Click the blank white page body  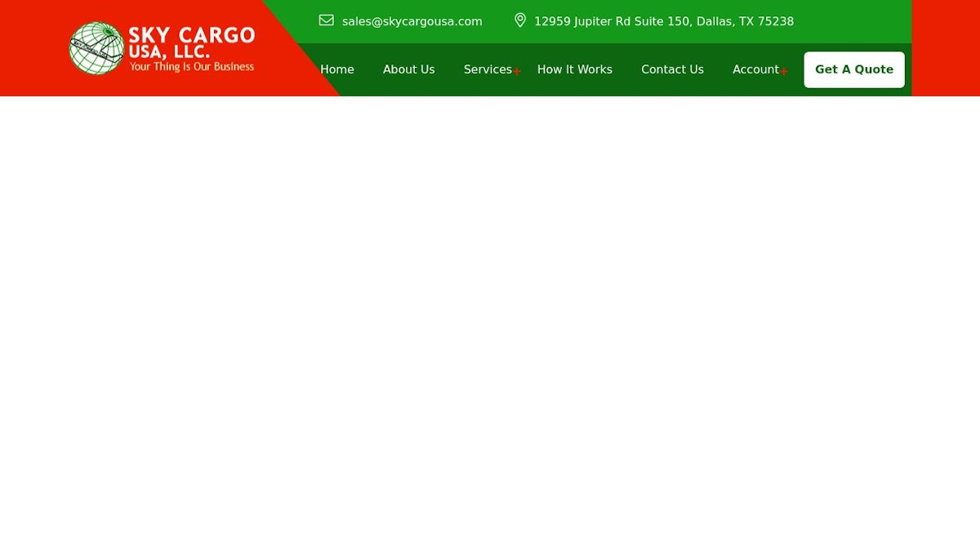point(490,327)
